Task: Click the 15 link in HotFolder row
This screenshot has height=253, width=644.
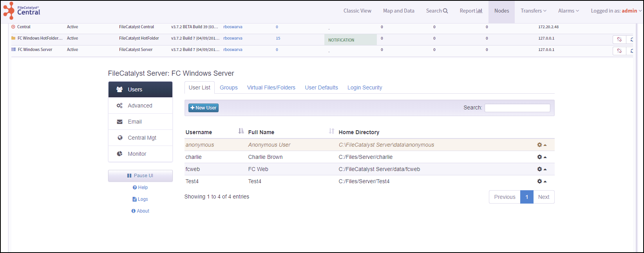Action: (278, 38)
